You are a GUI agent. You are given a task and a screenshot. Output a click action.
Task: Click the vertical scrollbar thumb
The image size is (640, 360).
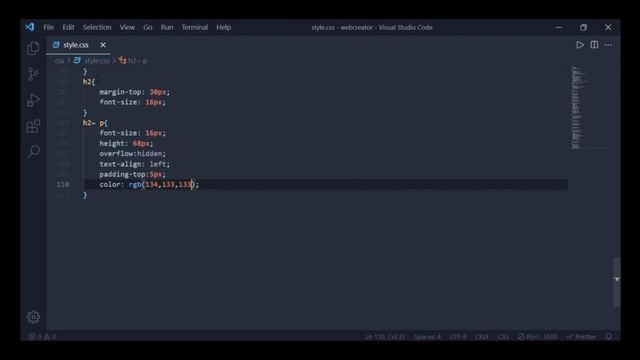[x=616, y=282]
